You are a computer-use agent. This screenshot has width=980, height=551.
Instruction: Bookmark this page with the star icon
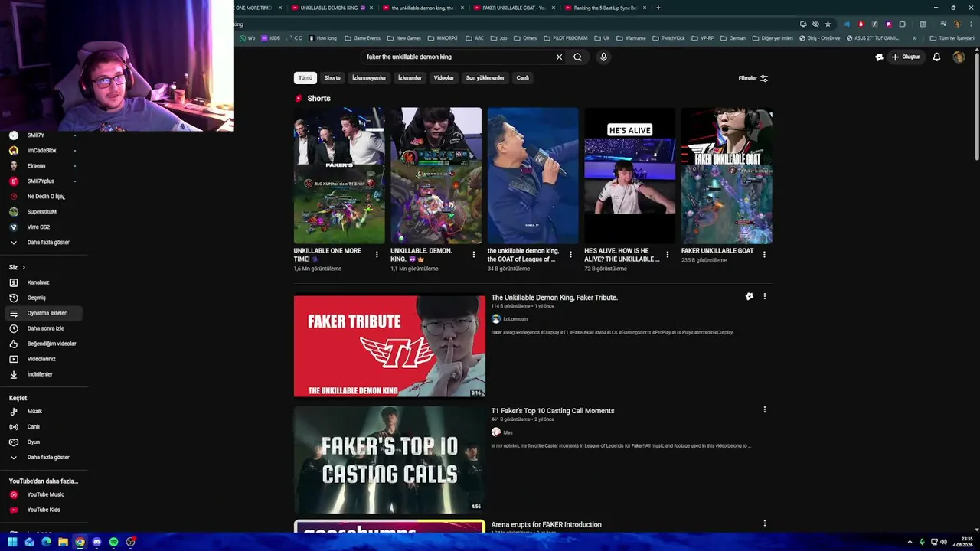[x=828, y=24]
